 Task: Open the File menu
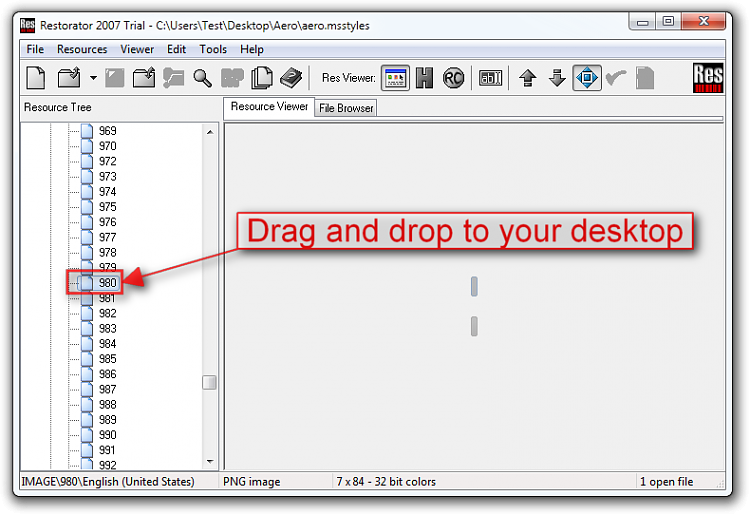coord(35,49)
